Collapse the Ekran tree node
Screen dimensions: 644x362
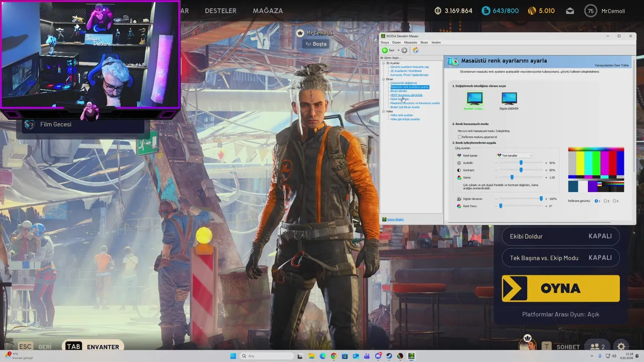click(x=383, y=79)
